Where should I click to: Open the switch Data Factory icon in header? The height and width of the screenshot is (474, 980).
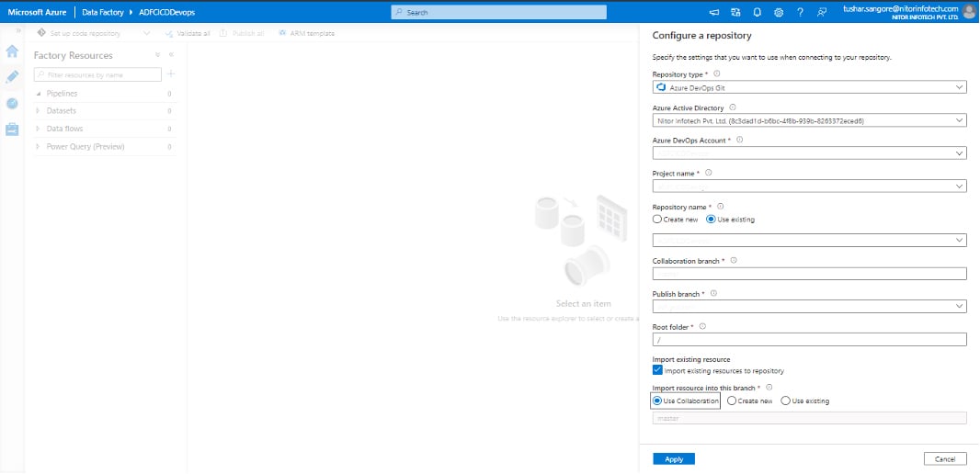coord(735,12)
